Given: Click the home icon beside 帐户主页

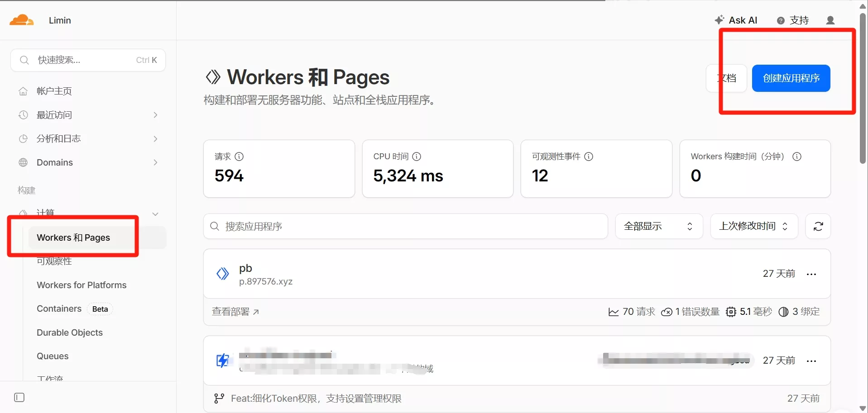Looking at the screenshot, I should click(23, 91).
